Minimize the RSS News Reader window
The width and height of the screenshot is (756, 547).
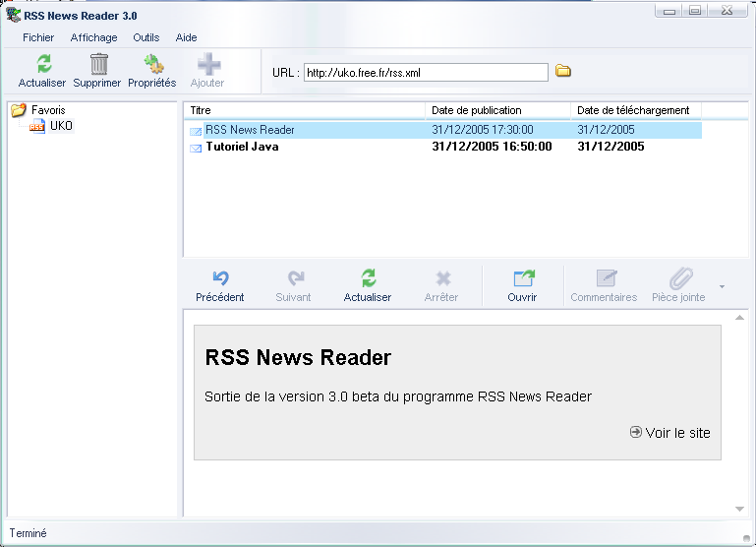click(669, 11)
